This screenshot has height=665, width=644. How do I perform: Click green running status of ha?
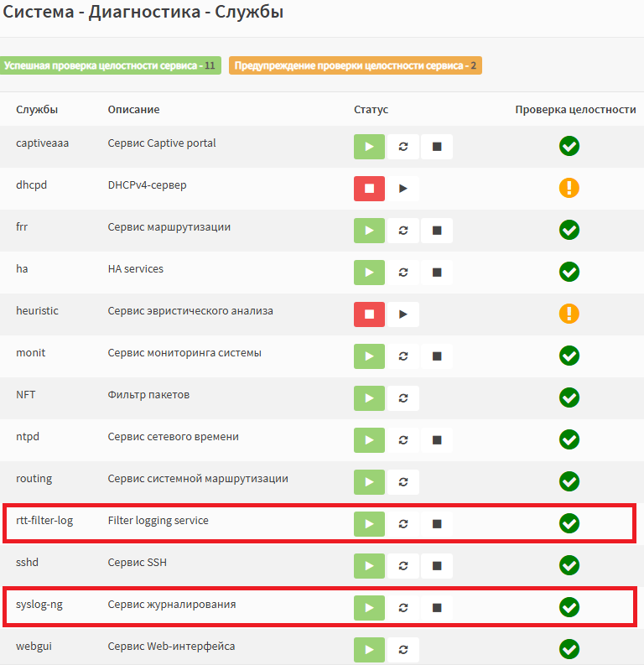point(369,273)
